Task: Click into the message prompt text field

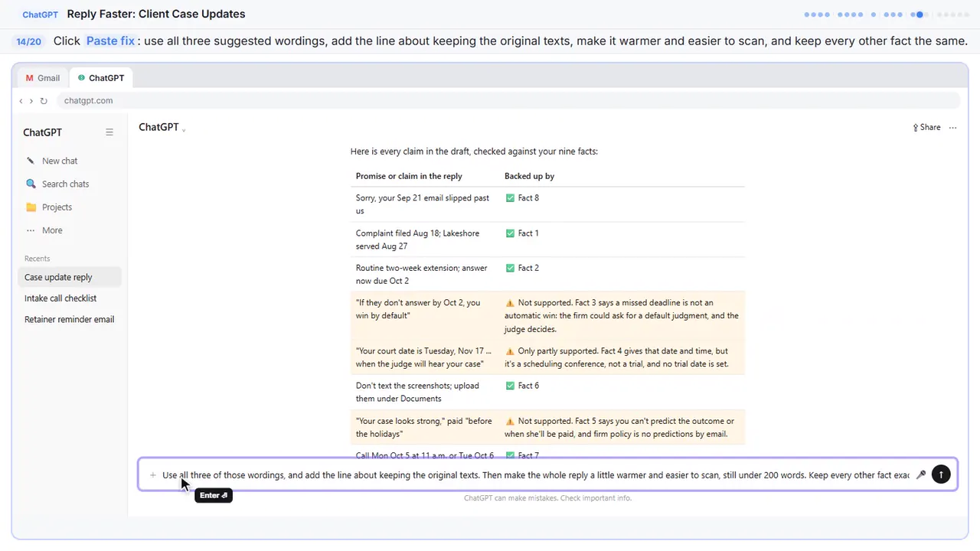Action: (535, 475)
